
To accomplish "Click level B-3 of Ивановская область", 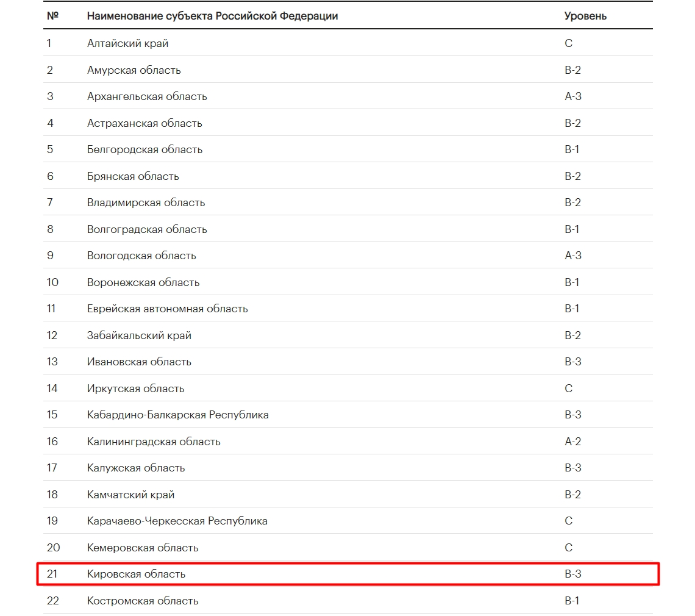I will pyautogui.click(x=573, y=362).
